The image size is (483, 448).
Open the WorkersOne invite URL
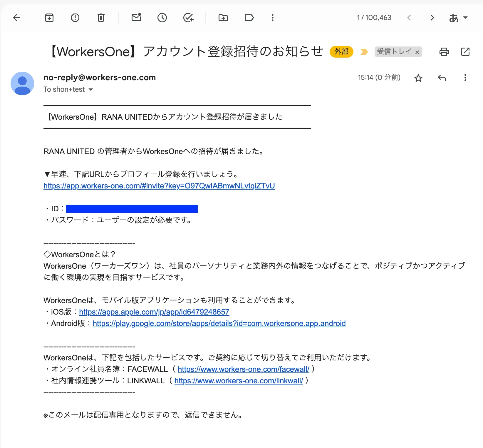pyautogui.click(x=159, y=186)
